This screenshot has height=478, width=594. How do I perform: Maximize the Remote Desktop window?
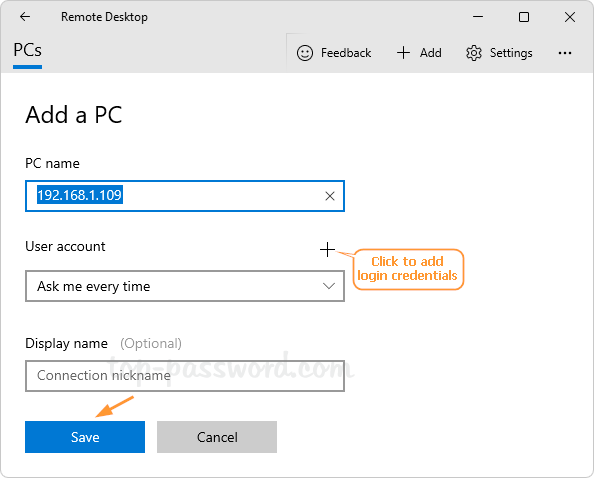(x=524, y=17)
